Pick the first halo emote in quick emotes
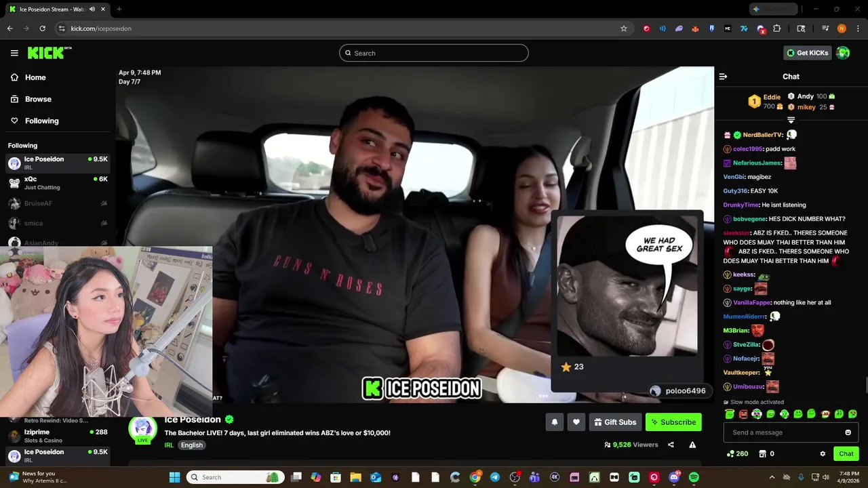This screenshot has height=488, width=868. [729, 414]
